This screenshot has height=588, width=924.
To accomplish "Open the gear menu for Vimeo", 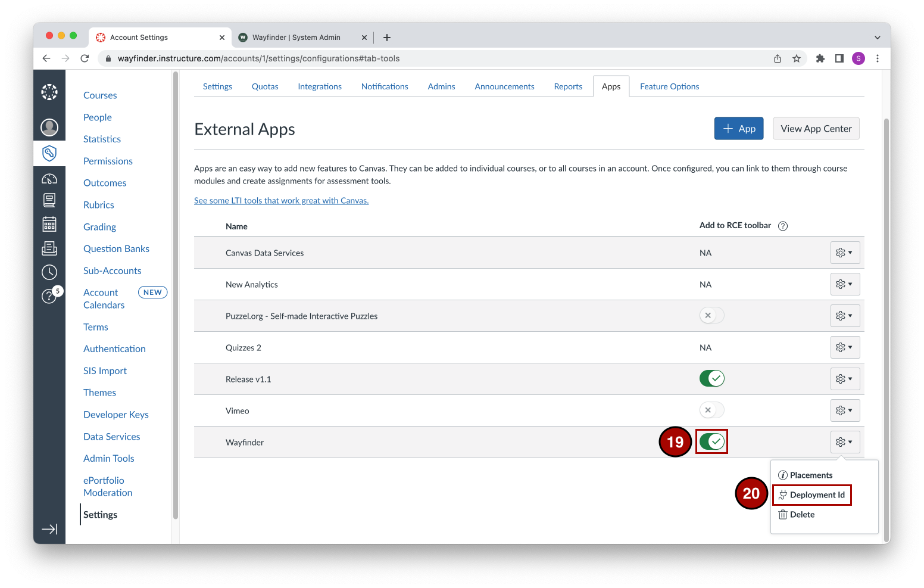I will (x=845, y=410).
